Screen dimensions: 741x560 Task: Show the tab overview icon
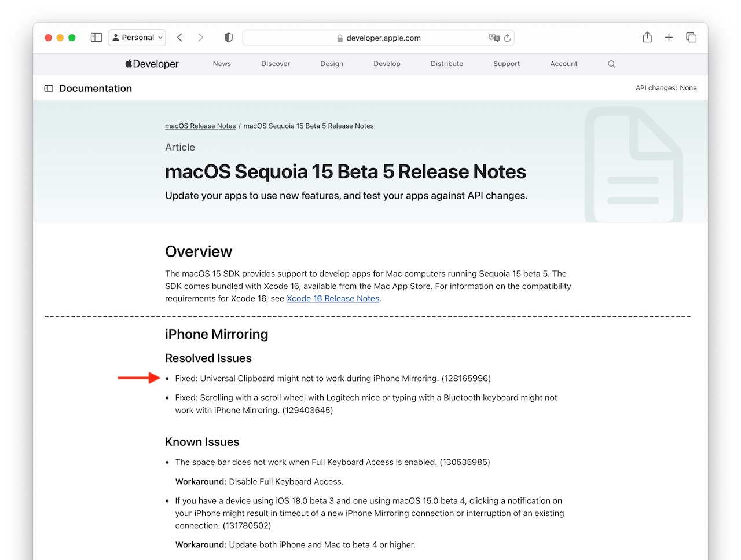point(691,37)
